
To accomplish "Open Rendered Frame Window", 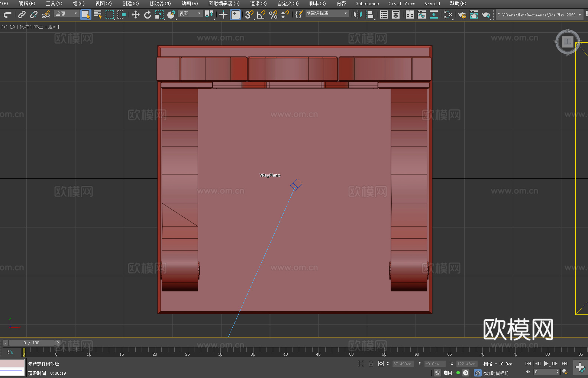I will tap(474, 14).
